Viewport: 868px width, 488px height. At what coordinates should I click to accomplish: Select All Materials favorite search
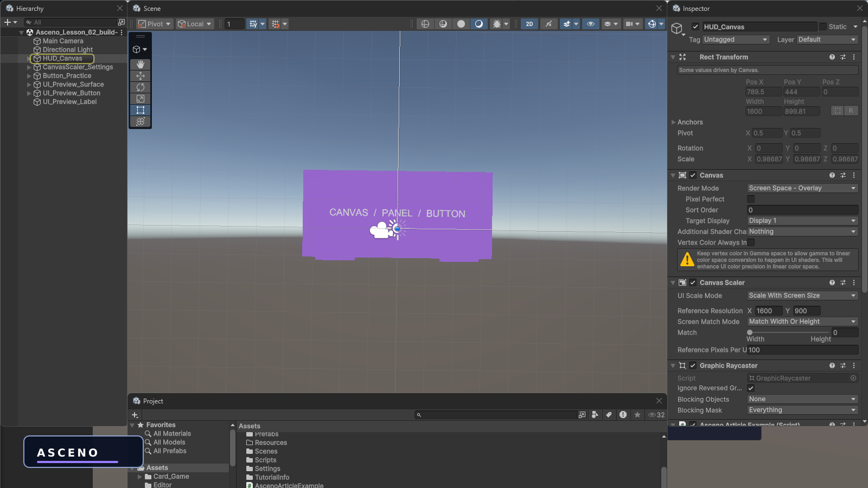[172, 434]
